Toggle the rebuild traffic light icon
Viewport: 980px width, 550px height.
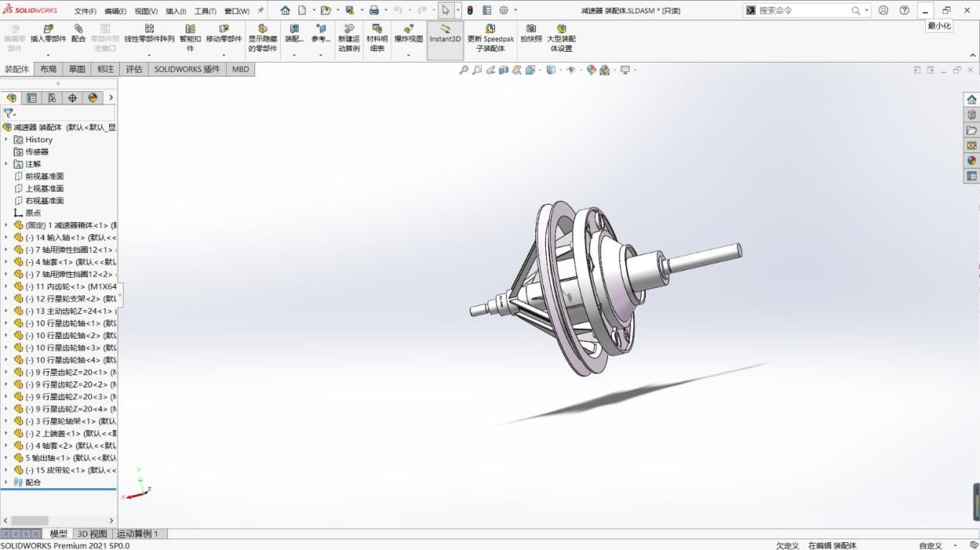[x=470, y=11]
